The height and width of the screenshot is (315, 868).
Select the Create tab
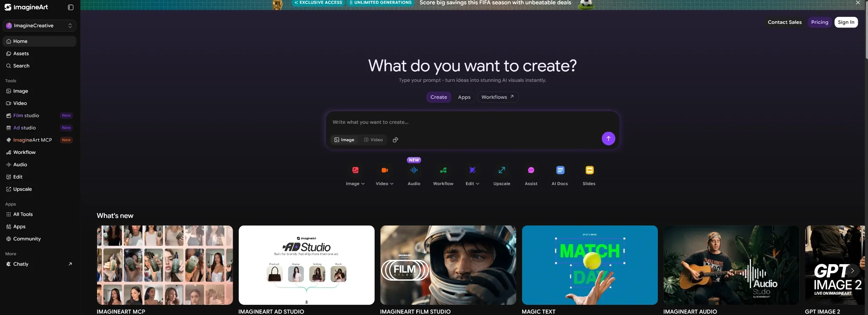(x=439, y=97)
